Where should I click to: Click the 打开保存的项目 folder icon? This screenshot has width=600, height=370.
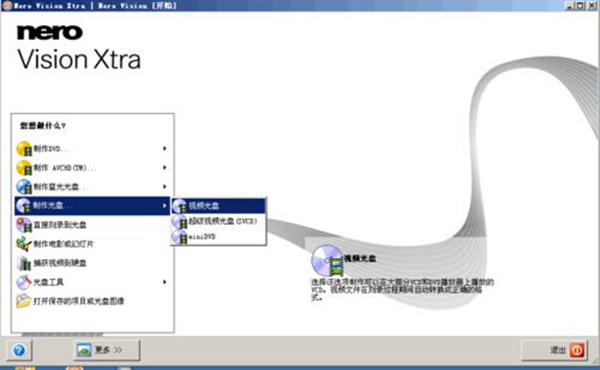pos(24,301)
